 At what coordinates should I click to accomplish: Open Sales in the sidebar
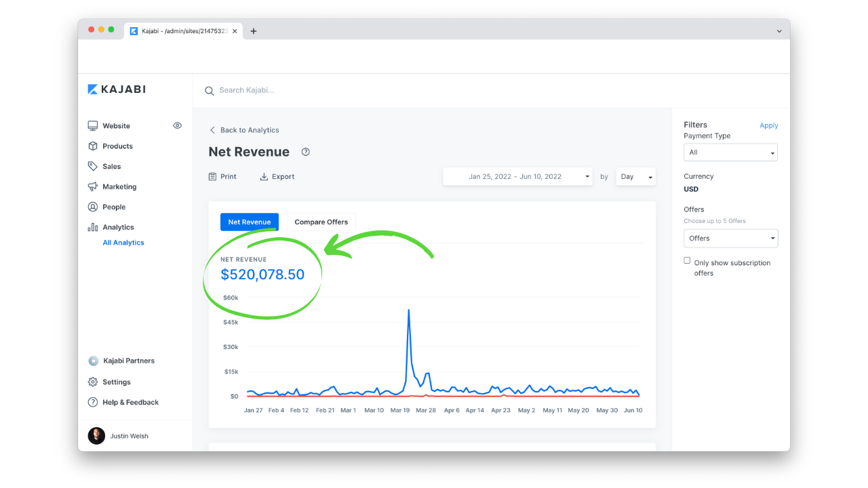click(111, 166)
